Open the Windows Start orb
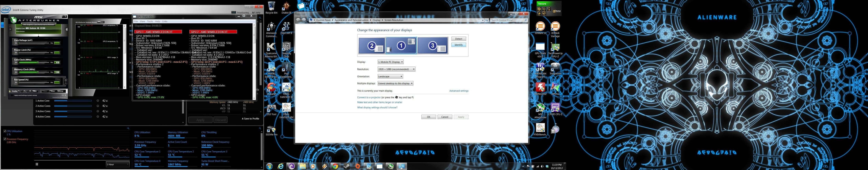The image size is (868, 170). [x=269, y=166]
